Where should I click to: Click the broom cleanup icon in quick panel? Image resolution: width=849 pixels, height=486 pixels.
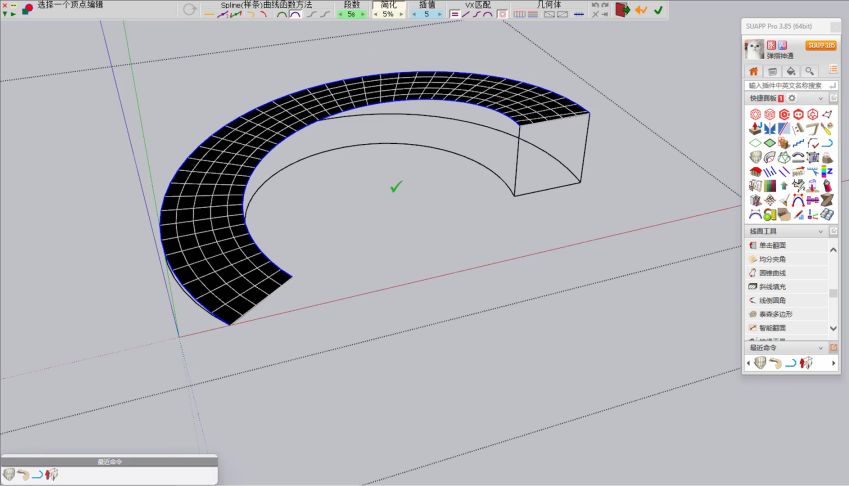click(783, 201)
